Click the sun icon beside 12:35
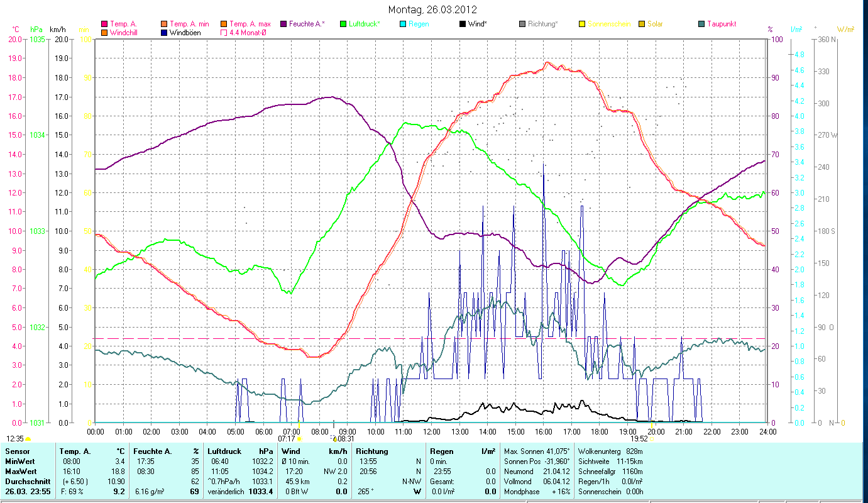Image resolution: width=868 pixels, height=503 pixels. click(x=28, y=439)
